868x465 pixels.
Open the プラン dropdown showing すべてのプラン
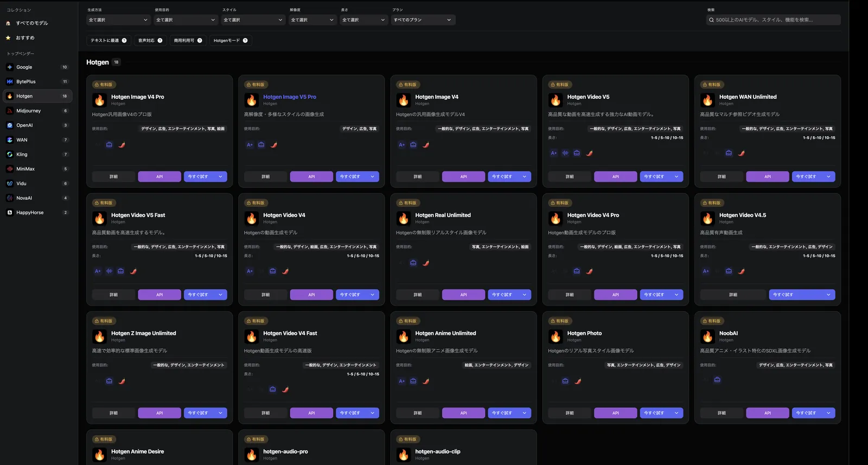click(x=423, y=20)
